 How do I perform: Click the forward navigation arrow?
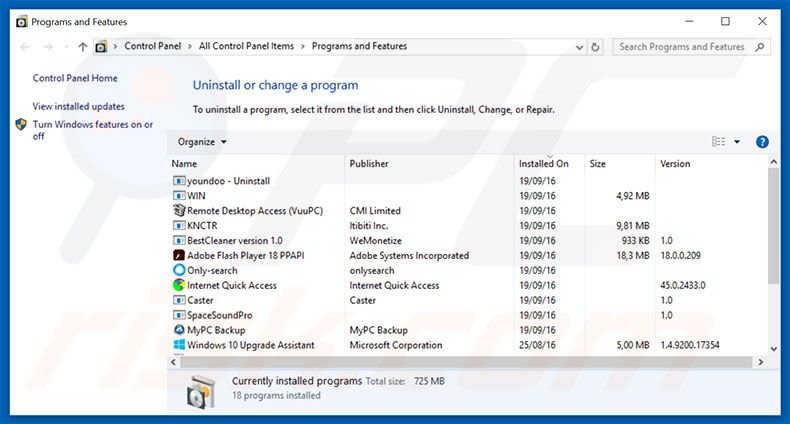(x=48, y=47)
